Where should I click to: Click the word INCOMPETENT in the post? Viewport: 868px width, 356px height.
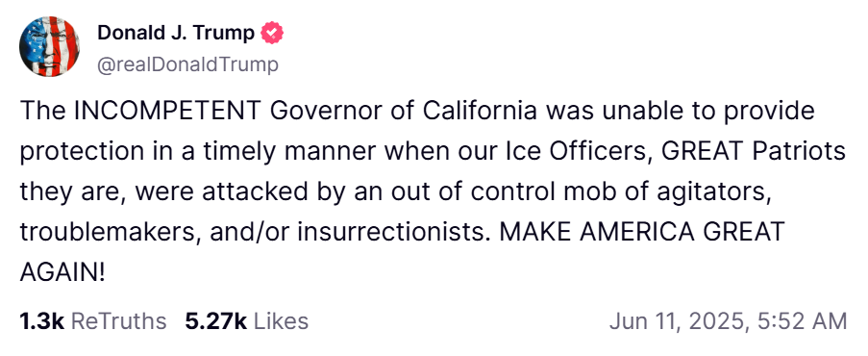(x=168, y=112)
